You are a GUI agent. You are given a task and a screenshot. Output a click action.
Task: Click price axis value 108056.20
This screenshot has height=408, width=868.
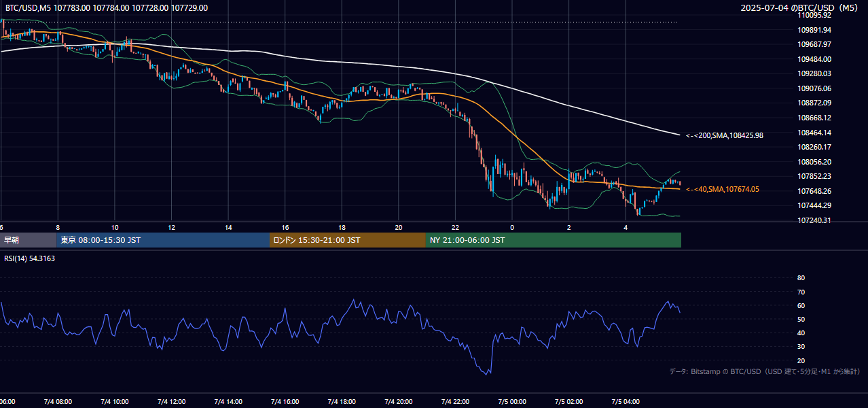coord(814,162)
